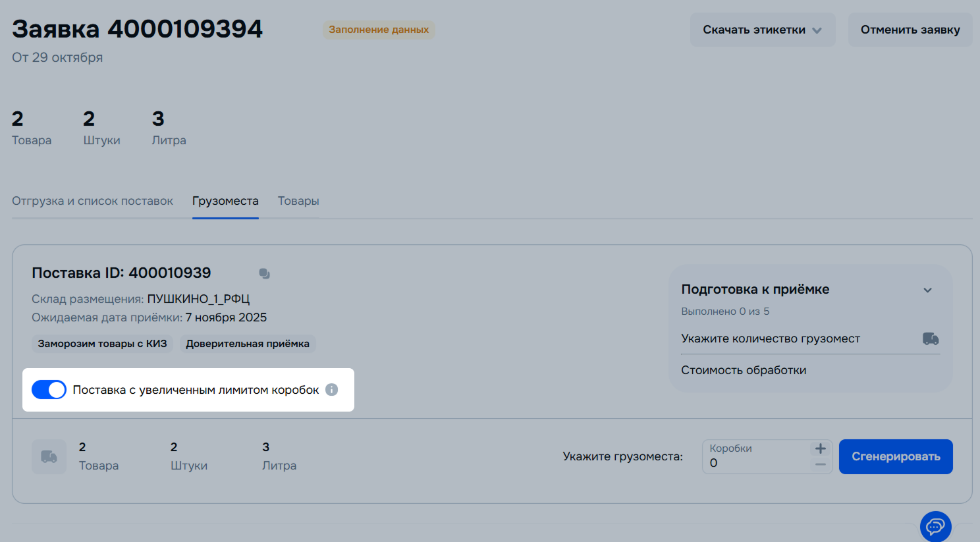Decrease the Коробки count with minus
This screenshot has width=980, height=542.
coord(820,465)
